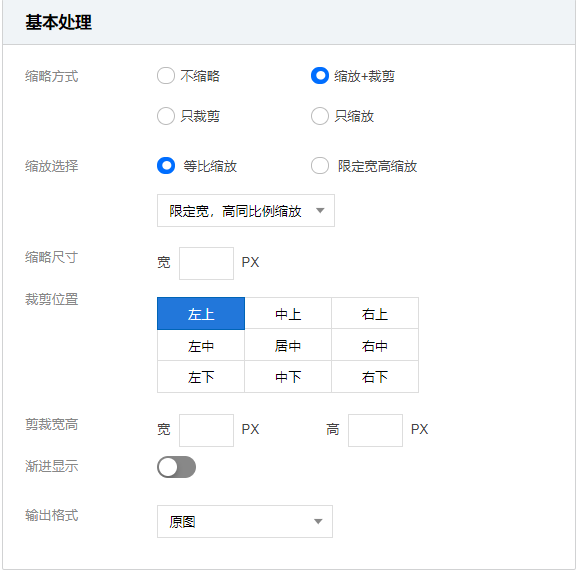This screenshot has width=578, height=572.
Task: Set crop position to 左下
Action: [201, 377]
